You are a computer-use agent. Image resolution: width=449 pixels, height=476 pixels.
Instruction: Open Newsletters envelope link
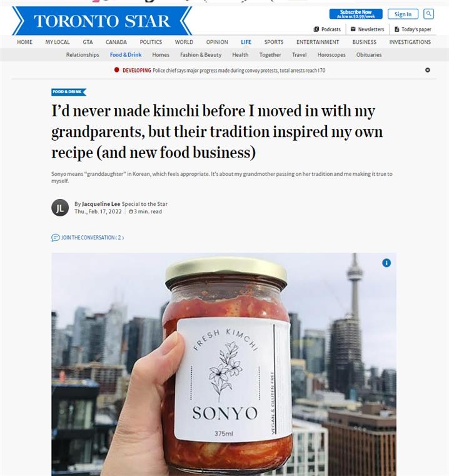[367, 29]
